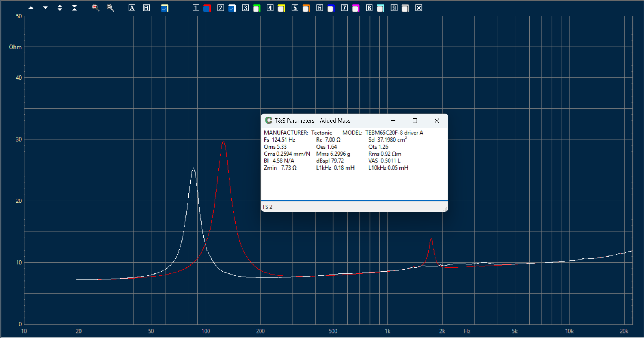Click the Sd 37.1980 cm² value

(x=387, y=140)
